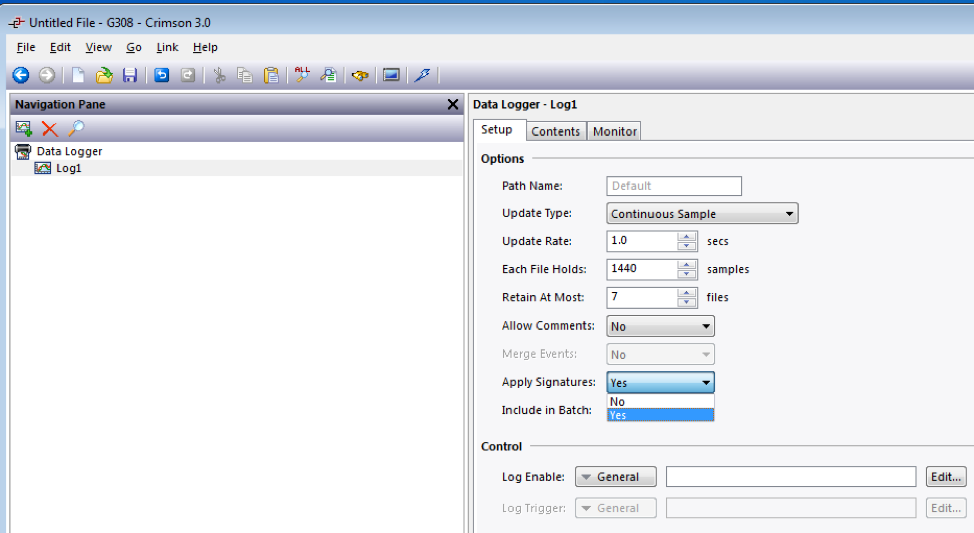974x533 pixels.
Task: Click the Merge Events dropdown
Action: click(660, 354)
